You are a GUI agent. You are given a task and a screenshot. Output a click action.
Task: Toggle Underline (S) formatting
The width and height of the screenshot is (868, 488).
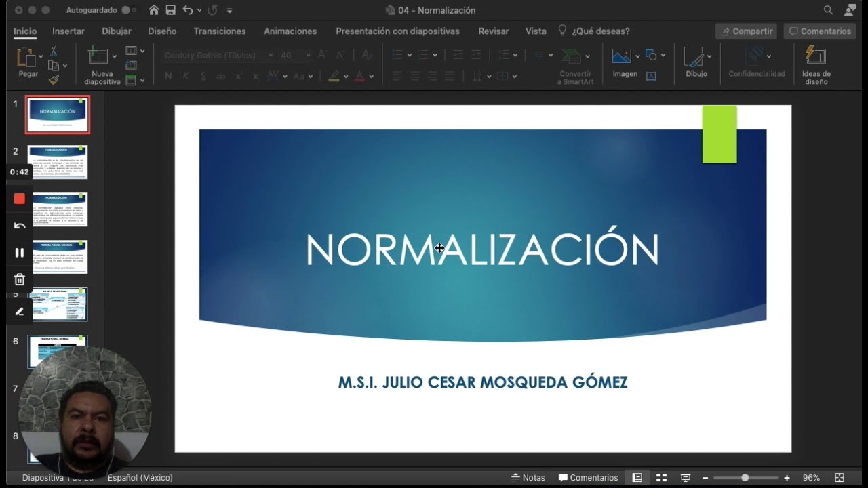tap(203, 76)
